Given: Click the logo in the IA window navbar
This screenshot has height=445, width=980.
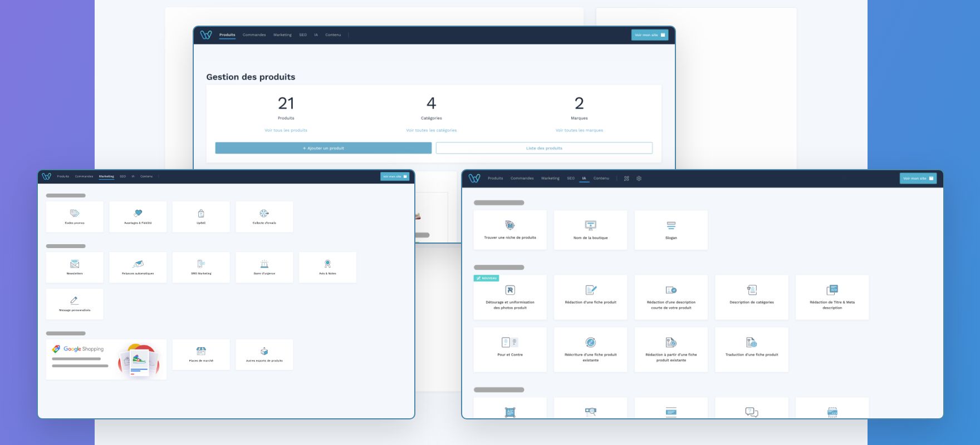Looking at the screenshot, I should (x=474, y=179).
